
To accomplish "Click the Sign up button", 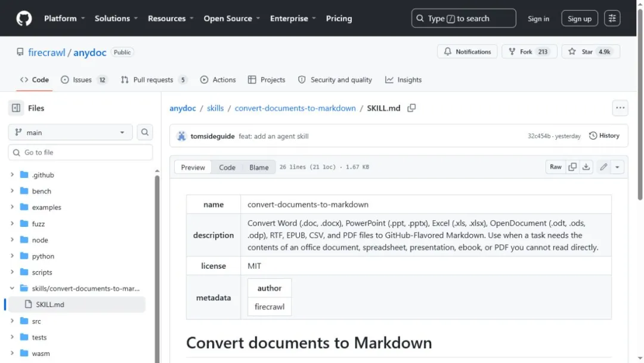I will tap(579, 19).
